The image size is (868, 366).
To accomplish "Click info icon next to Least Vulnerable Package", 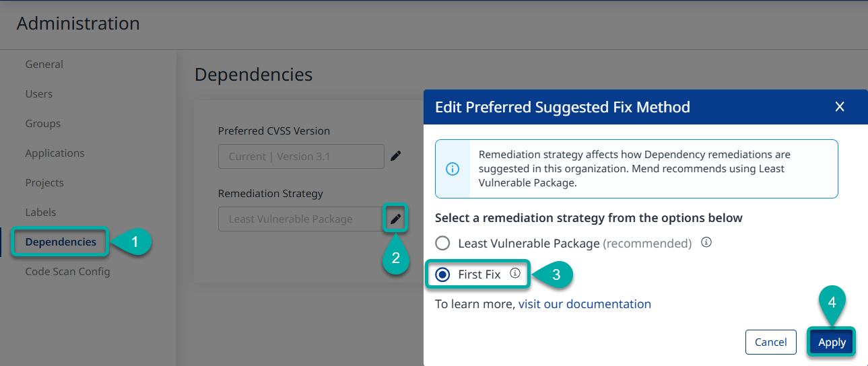I will click(706, 242).
